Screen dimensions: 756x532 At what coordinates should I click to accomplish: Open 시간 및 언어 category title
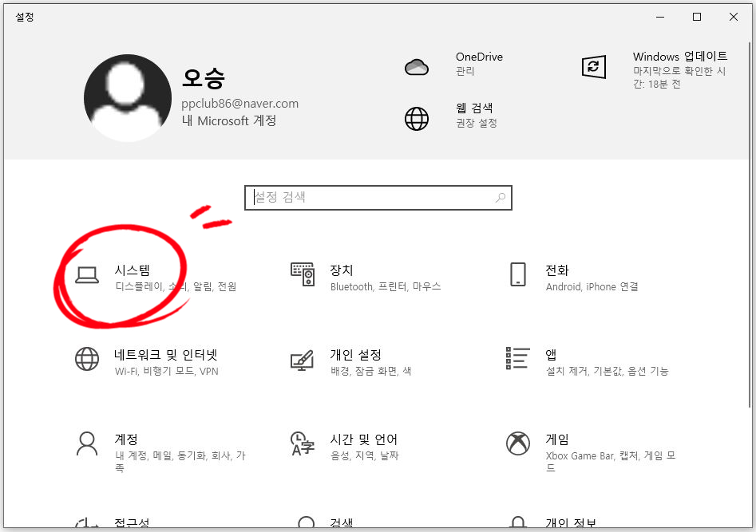coord(363,439)
